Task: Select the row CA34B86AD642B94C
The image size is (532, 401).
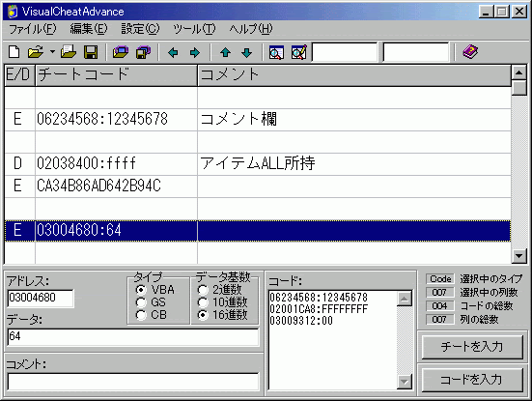Action: tap(258, 186)
